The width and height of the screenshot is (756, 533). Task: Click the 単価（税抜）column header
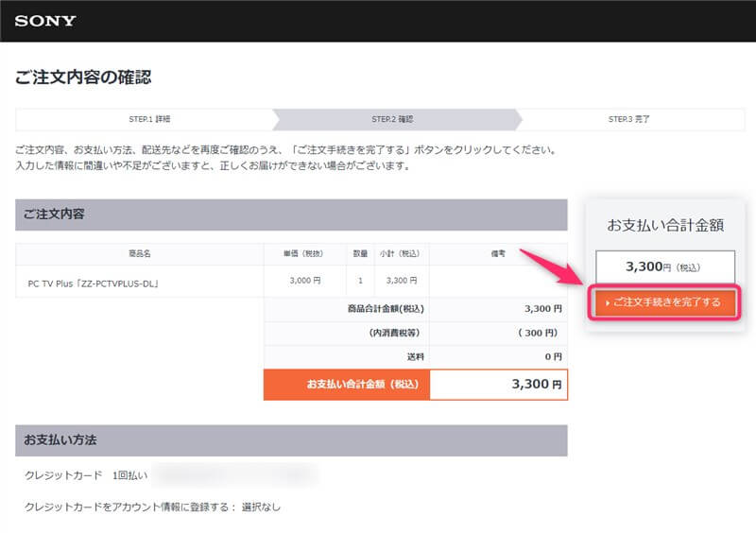tap(303, 253)
